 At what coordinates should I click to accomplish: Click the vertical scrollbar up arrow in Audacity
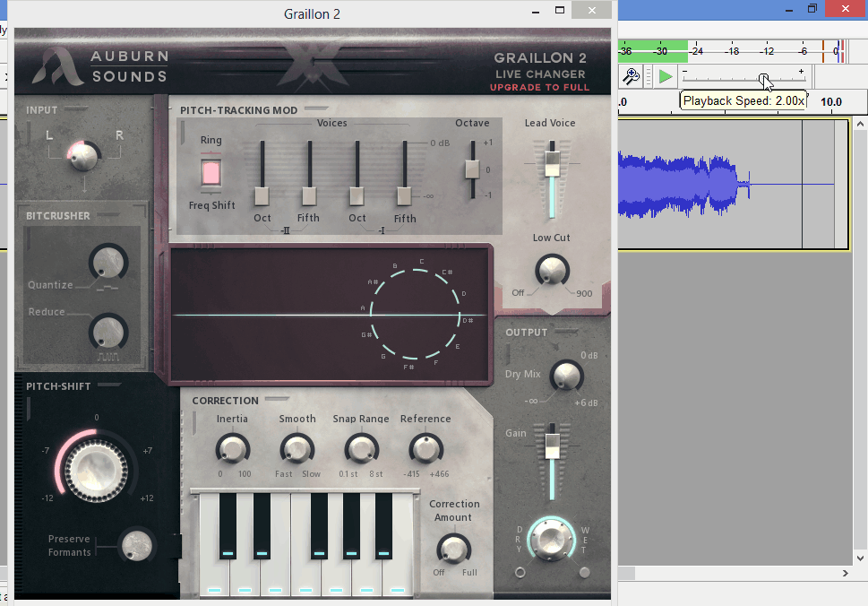(x=860, y=124)
